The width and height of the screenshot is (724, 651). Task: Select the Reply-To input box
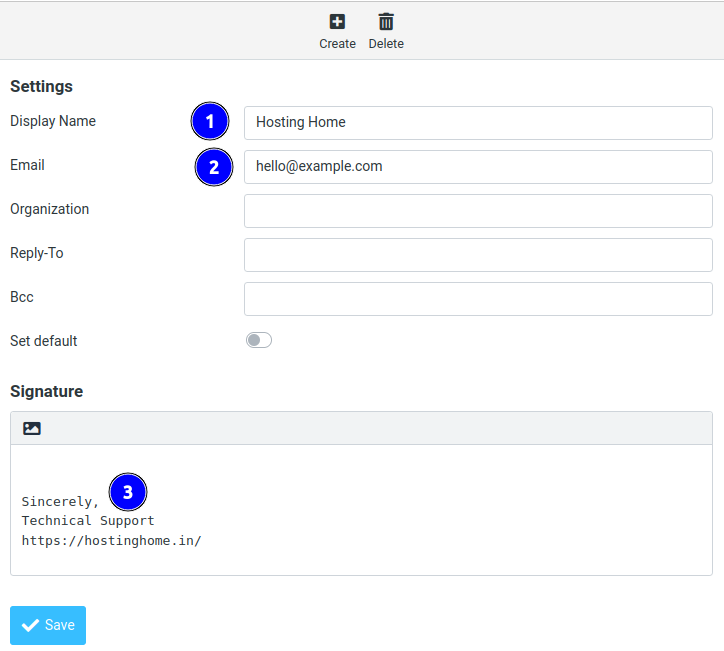[478, 255]
